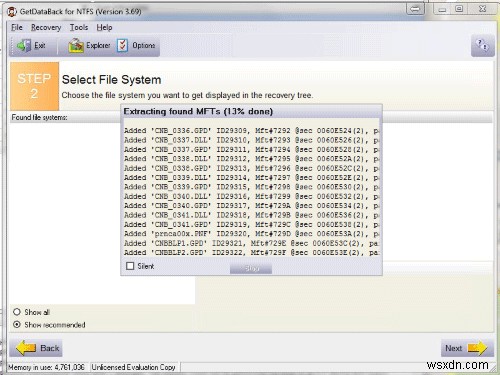Image resolution: width=500 pixels, height=375 pixels.
Task: Click the GetDataBack title bar app icon
Action: [12, 12]
